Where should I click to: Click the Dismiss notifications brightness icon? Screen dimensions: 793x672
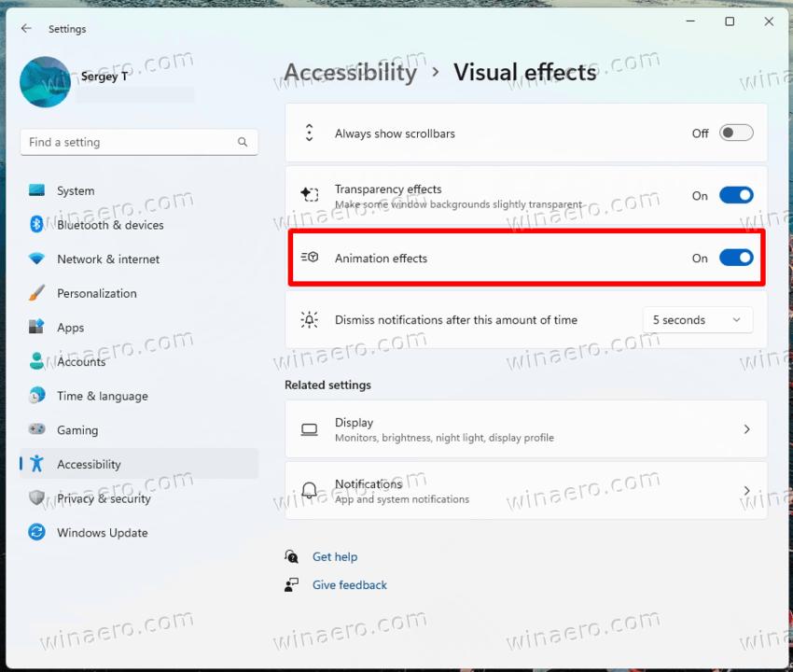coord(310,320)
